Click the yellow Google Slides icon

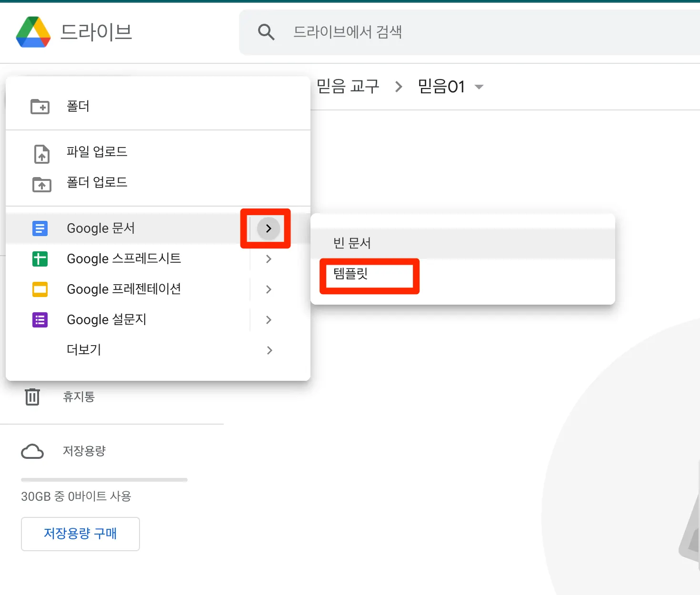[x=40, y=289]
